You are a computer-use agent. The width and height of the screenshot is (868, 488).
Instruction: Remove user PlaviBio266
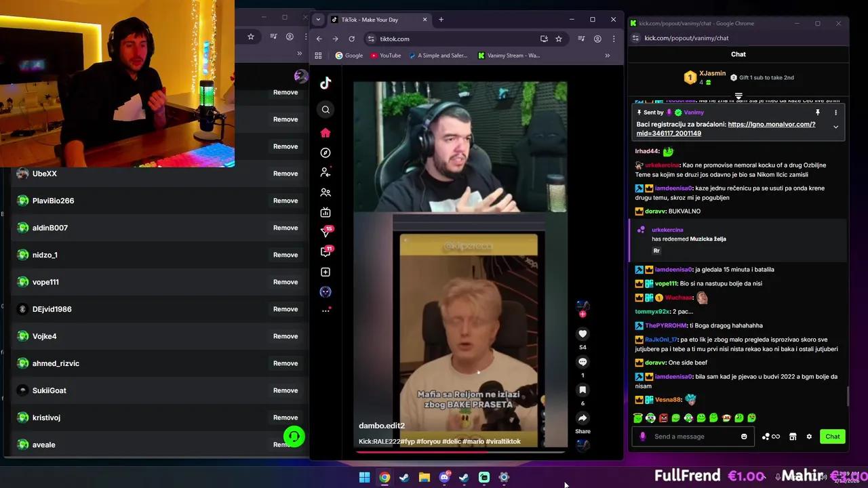pos(285,201)
